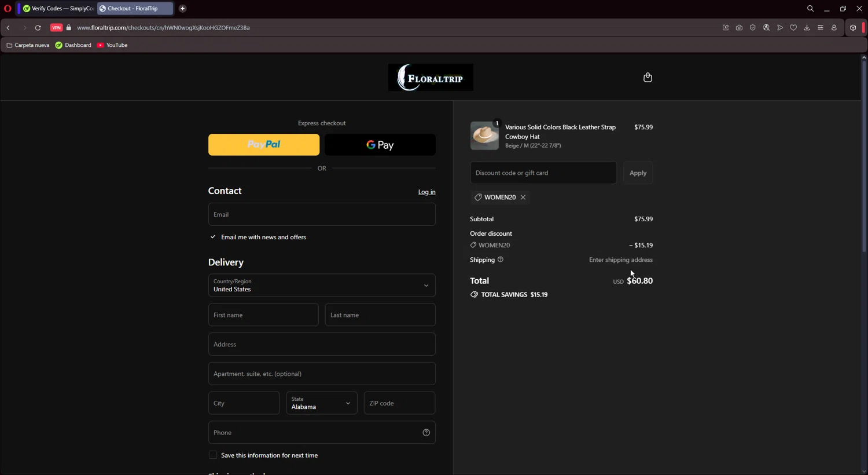Open the ad blocker shield icon

point(753,28)
